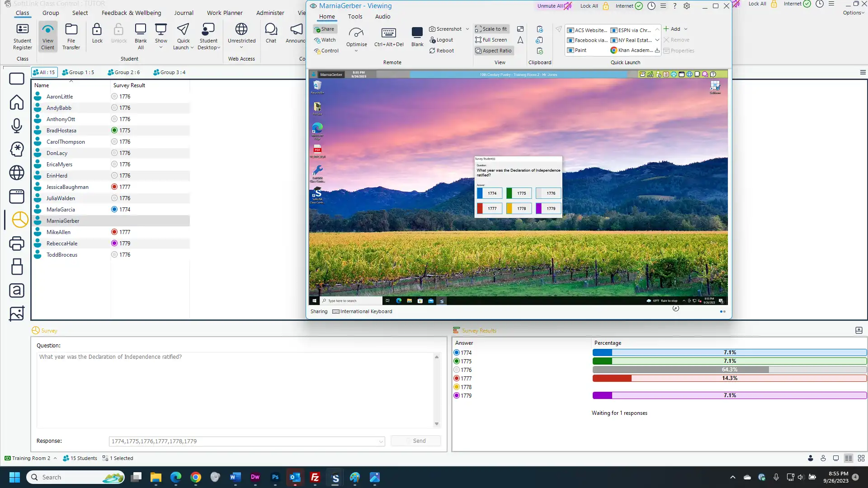Click Unmute All in viewer titlebar

[554, 6]
